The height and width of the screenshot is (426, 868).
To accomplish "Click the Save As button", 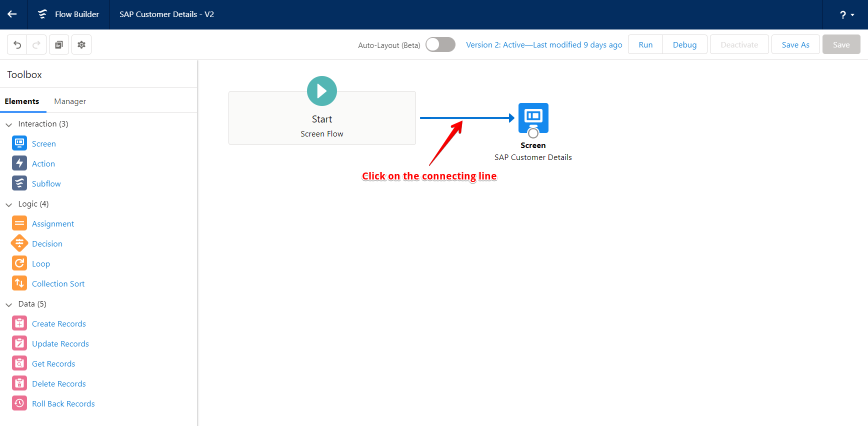I will (x=795, y=44).
